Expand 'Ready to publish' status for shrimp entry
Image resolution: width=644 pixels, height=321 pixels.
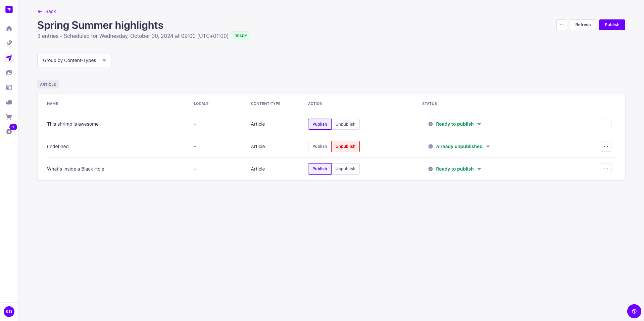479,124
